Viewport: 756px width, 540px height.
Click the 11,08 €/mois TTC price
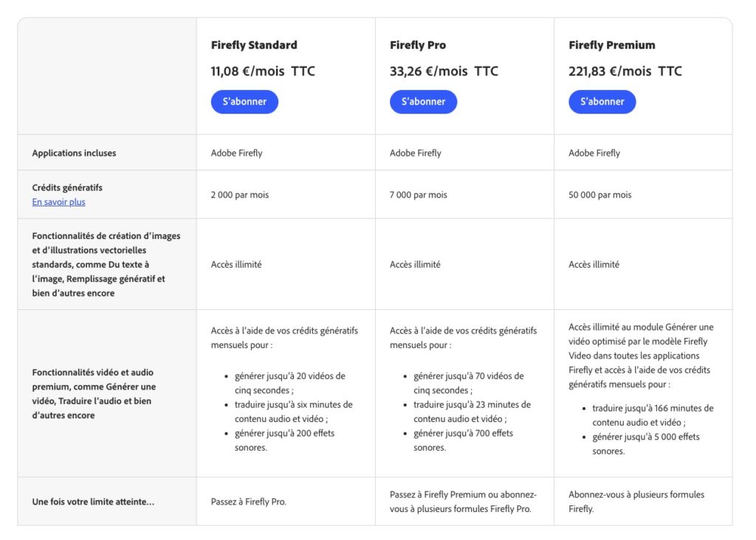coord(263,72)
